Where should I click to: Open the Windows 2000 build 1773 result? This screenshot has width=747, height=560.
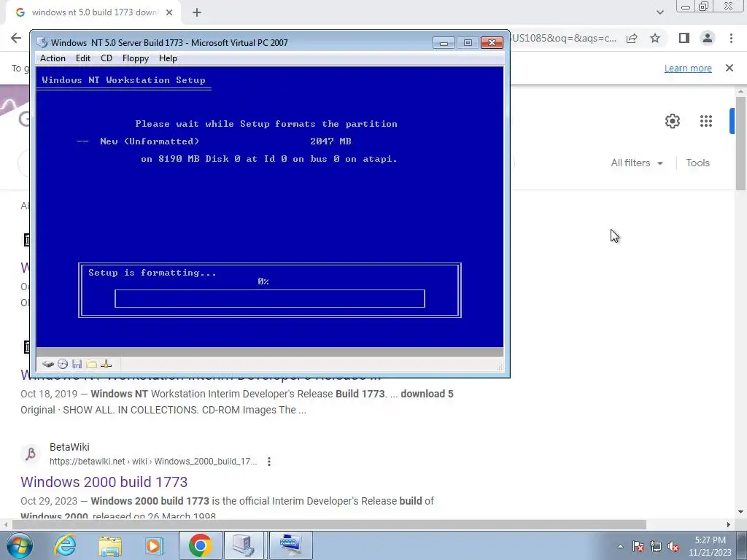tap(104, 482)
